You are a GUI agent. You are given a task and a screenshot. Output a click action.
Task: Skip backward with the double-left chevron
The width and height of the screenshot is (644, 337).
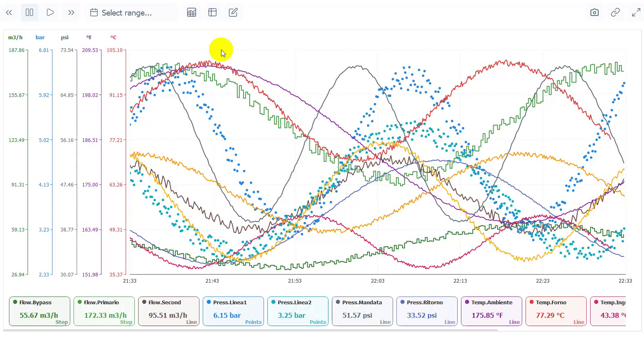[9, 12]
